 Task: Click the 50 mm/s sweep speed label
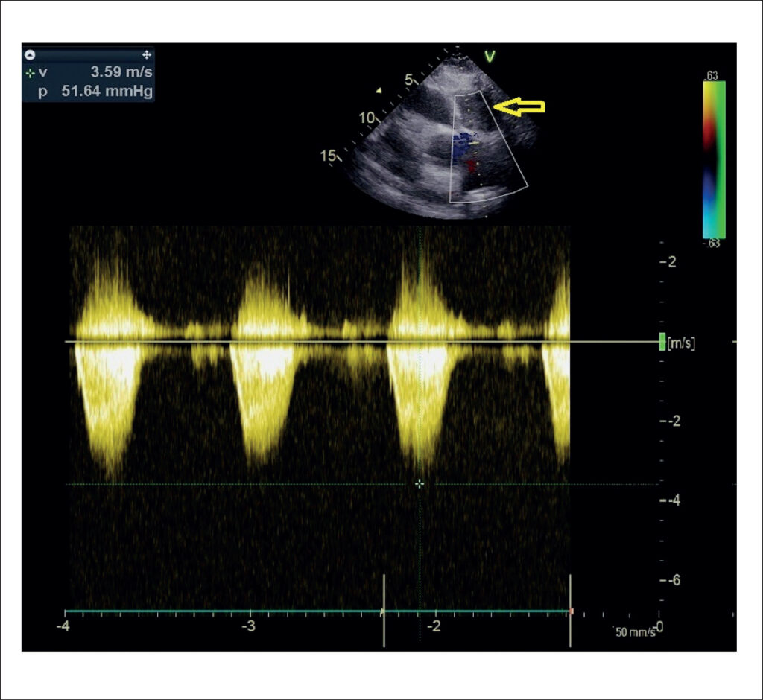pos(635,632)
